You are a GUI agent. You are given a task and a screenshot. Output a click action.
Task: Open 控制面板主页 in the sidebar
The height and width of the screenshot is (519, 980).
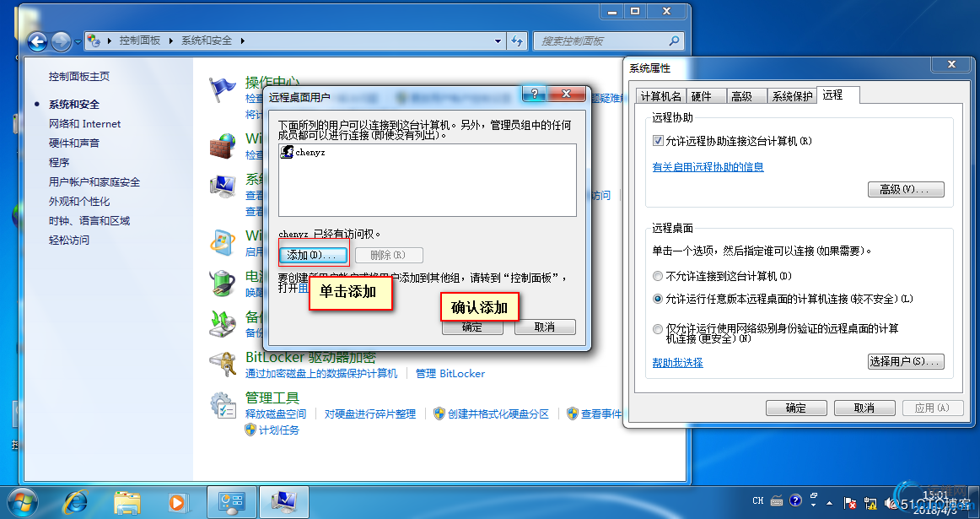pyautogui.click(x=79, y=76)
